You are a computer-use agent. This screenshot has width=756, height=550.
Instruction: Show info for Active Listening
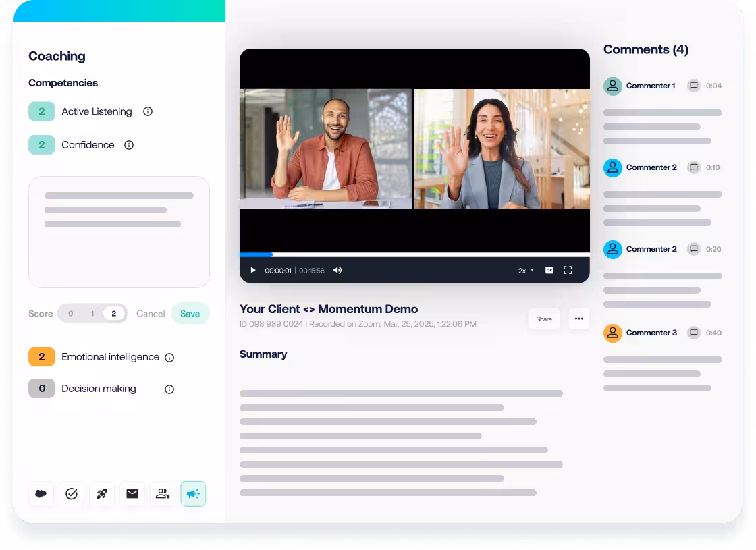tap(148, 111)
